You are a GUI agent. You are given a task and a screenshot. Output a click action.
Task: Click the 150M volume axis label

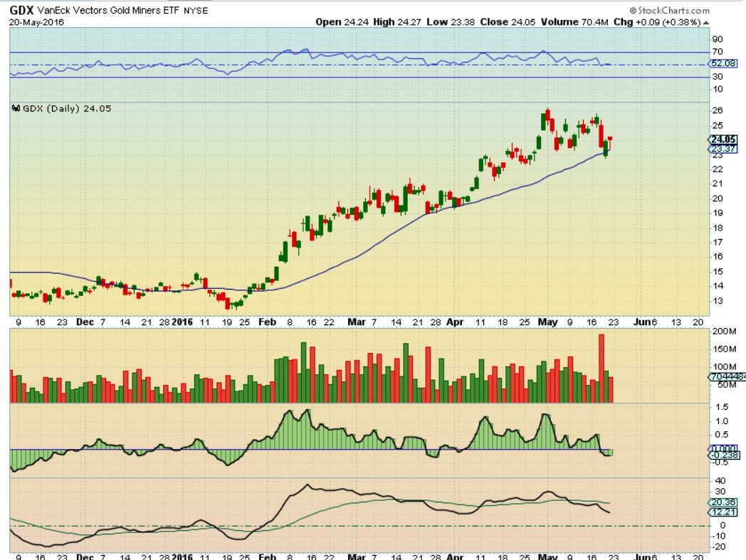[724, 349]
